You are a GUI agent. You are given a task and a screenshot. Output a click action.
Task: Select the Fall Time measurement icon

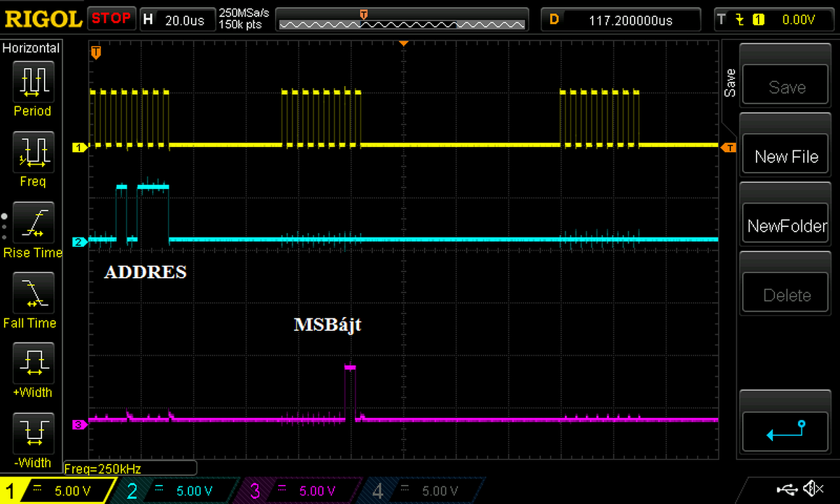coord(33,293)
